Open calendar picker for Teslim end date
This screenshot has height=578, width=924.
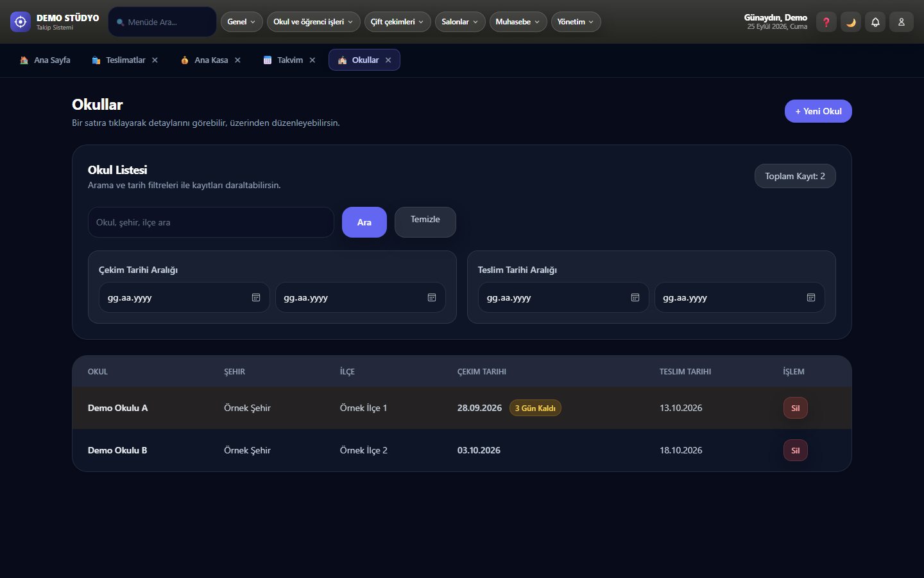tap(811, 297)
